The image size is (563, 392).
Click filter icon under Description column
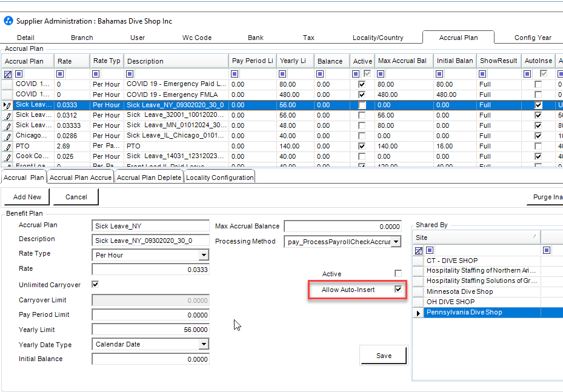tap(130, 74)
